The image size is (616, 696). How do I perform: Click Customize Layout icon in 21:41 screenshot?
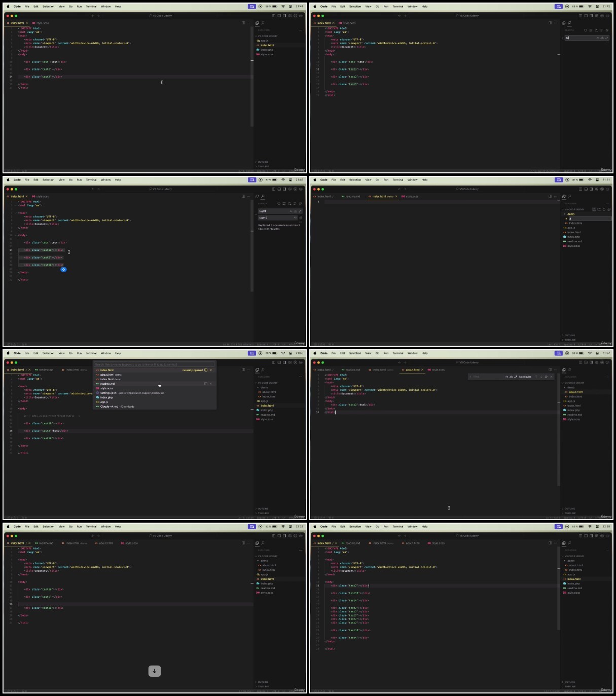tap(290, 16)
